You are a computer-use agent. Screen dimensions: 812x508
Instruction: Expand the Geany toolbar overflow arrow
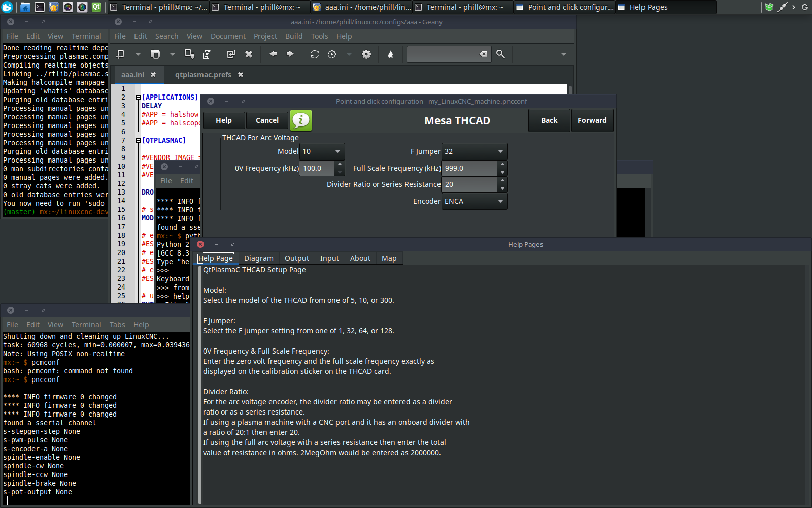point(563,54)
